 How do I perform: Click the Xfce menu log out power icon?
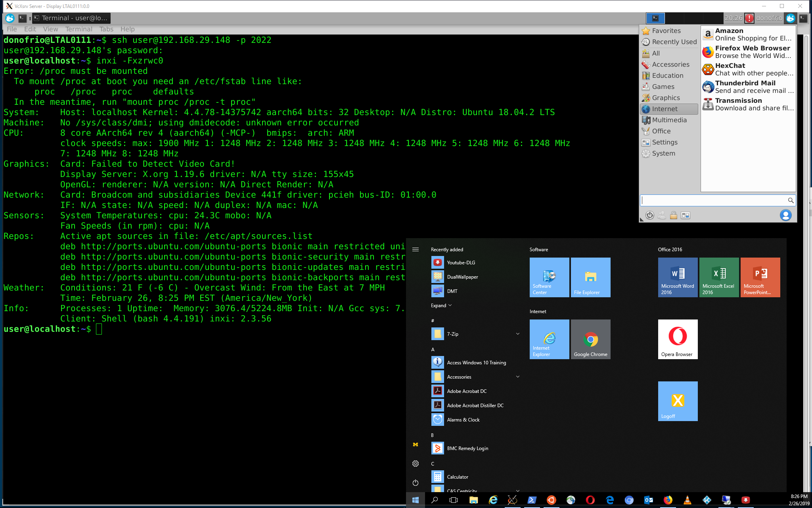pos(650,215)
